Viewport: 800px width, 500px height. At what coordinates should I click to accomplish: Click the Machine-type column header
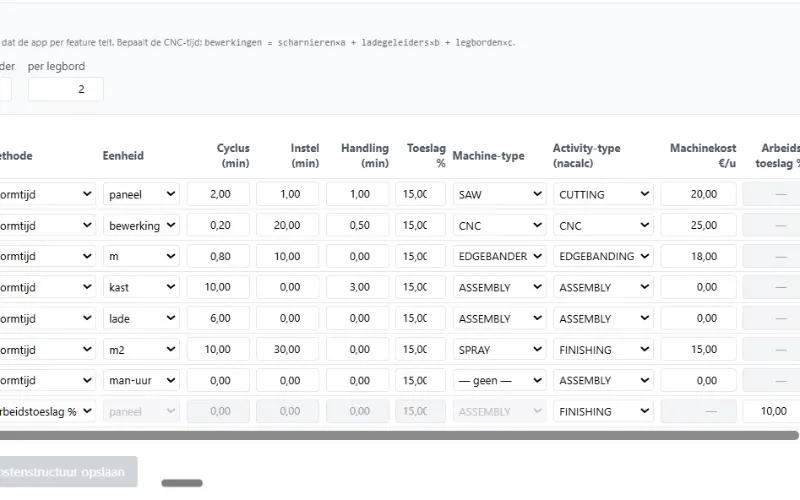(488, 156)
